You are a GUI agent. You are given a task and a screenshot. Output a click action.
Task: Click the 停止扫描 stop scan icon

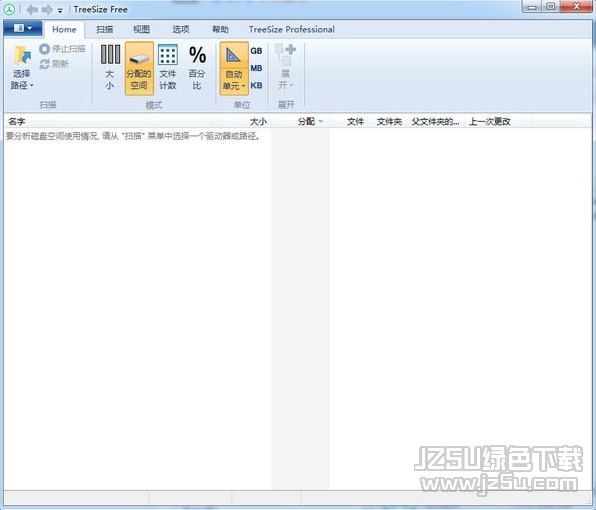44,49
